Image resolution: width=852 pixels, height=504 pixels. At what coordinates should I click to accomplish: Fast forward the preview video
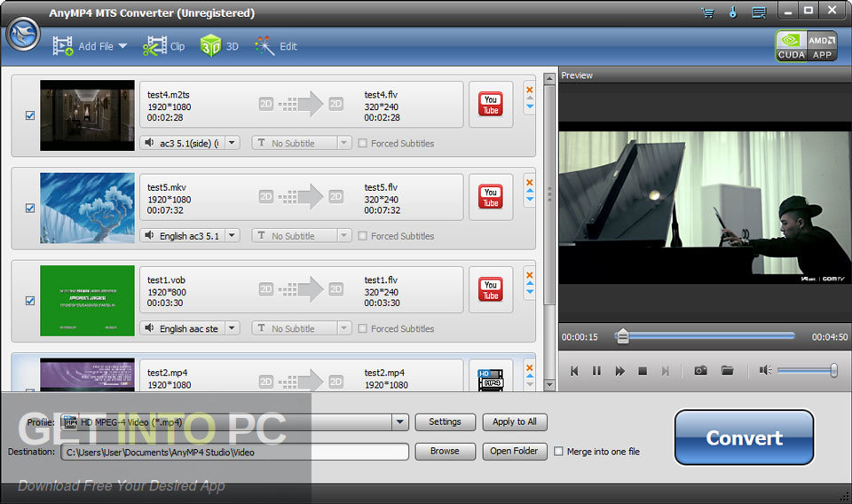tap(619, 371)
